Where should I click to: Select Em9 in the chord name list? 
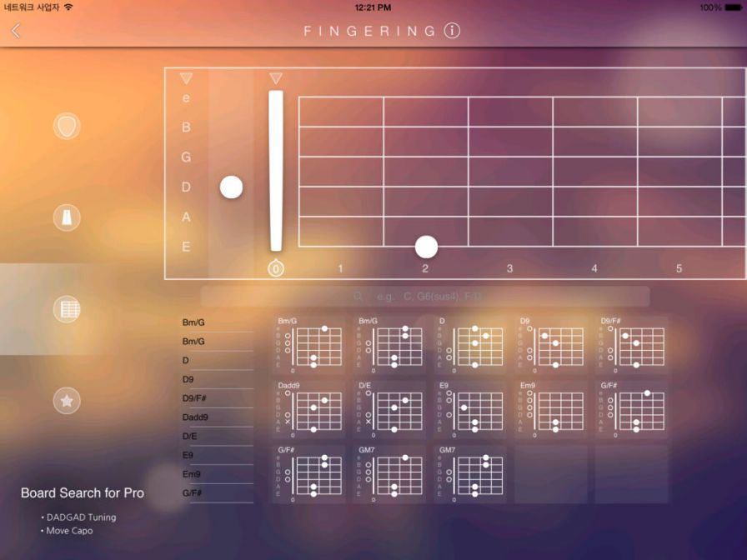191,474
